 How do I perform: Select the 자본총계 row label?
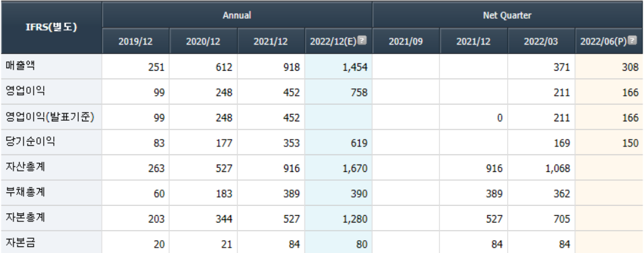(x=25, y=218)
